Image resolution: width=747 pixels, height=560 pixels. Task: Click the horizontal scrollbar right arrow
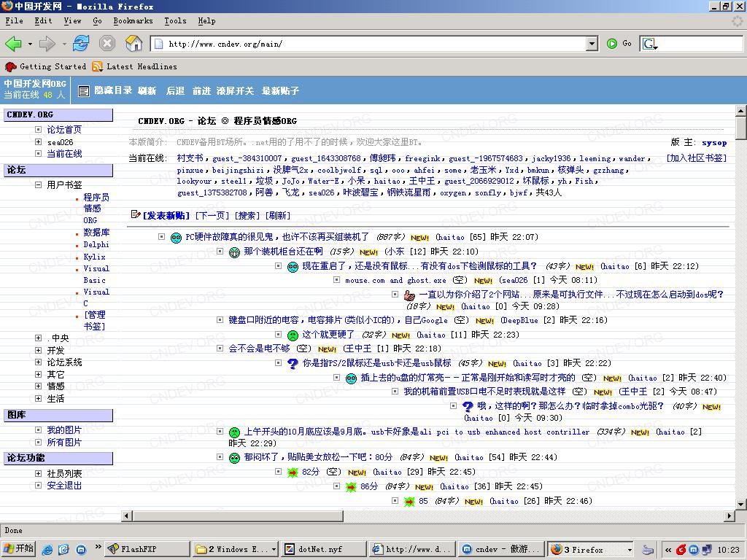point(729,516)
